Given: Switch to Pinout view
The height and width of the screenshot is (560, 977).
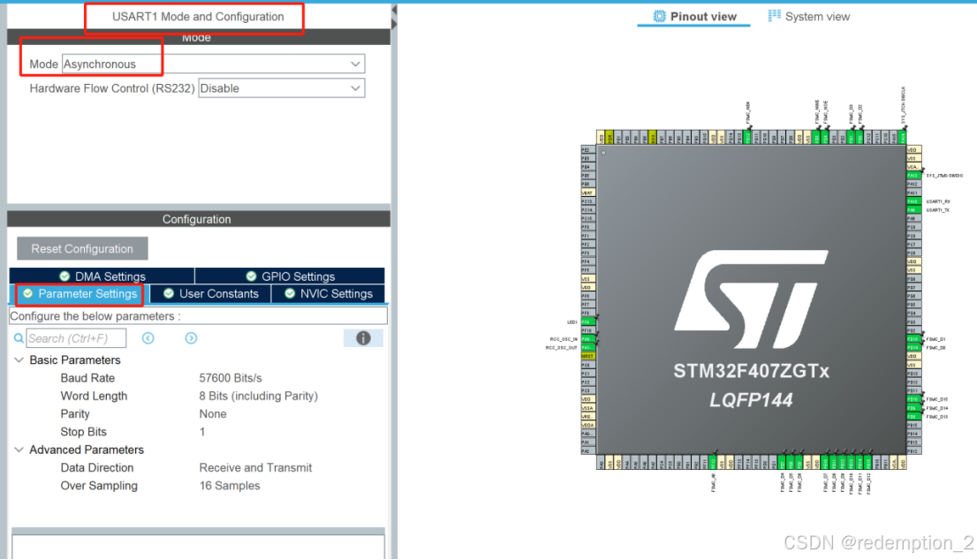Looking at the screenshot, I should [x=694, y=16].
